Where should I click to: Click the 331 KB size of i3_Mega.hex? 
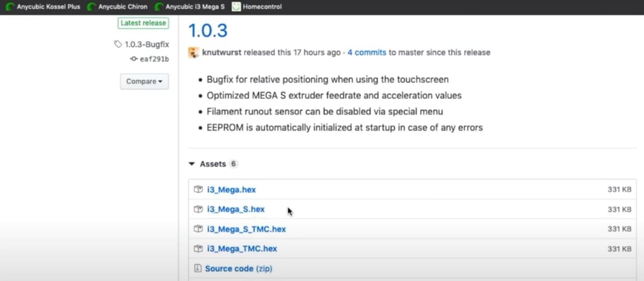[619, 190]
